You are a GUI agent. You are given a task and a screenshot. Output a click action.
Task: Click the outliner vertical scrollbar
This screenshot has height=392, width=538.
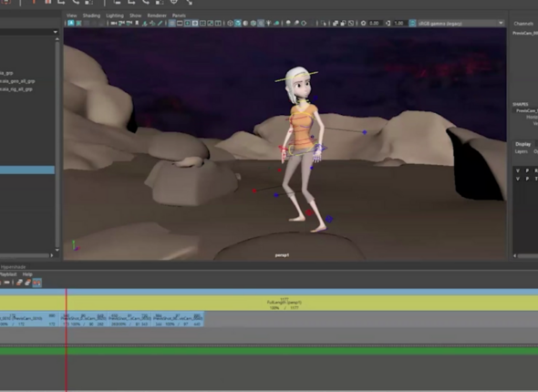pos(57,144)
